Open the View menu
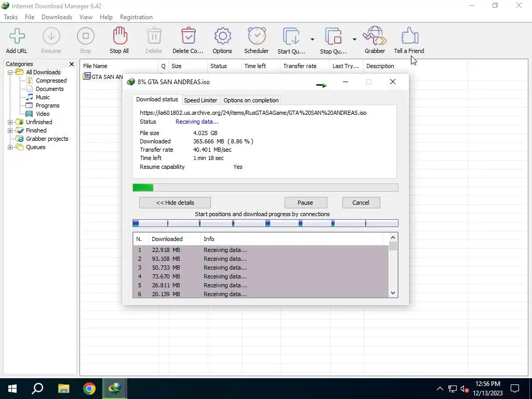The width and height of the screenshot is (532, 399). click(x=86, y=17)
